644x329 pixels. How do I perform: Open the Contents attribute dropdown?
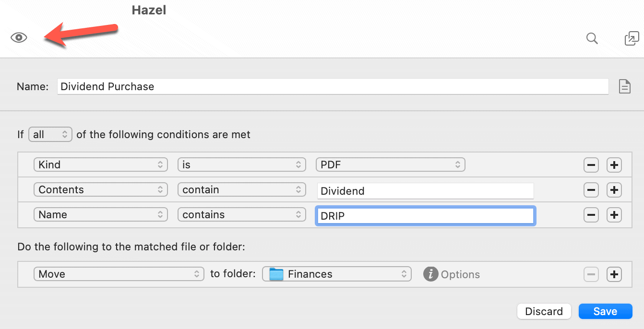[x=101, y=189]
